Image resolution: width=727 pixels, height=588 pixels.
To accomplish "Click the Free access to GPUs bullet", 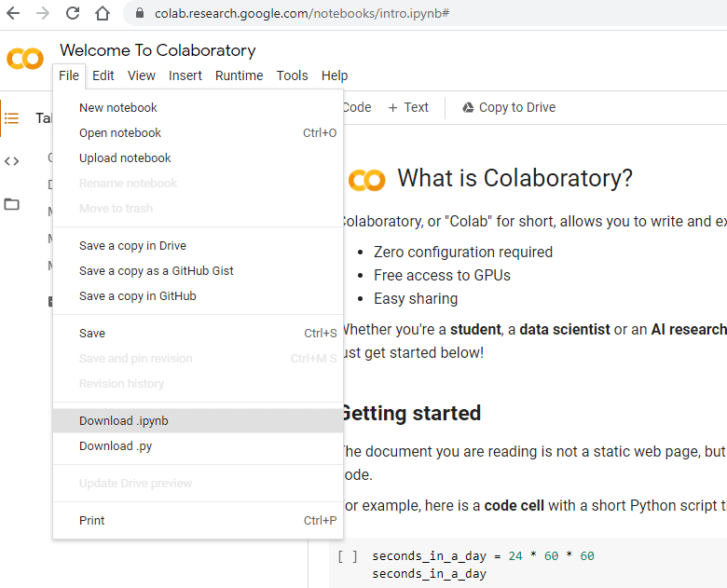I will click(x=442, y=275).
